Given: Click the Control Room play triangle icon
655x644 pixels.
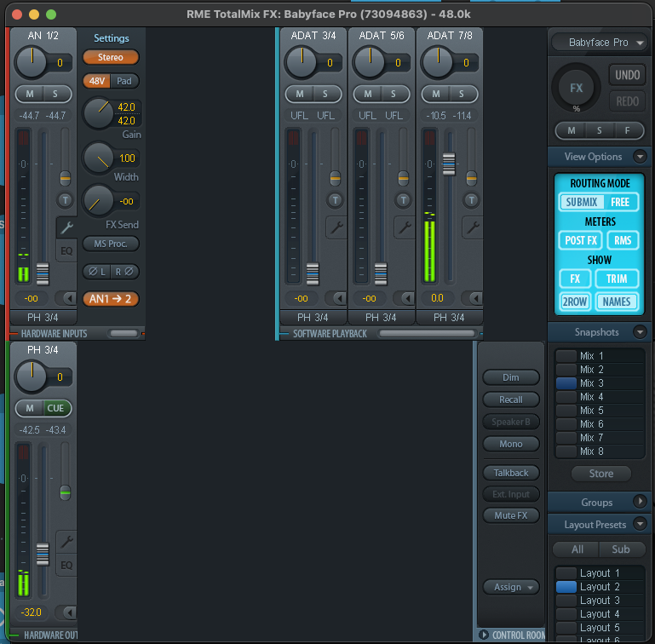Looking at the screenshot, I should tap(483, 635).
